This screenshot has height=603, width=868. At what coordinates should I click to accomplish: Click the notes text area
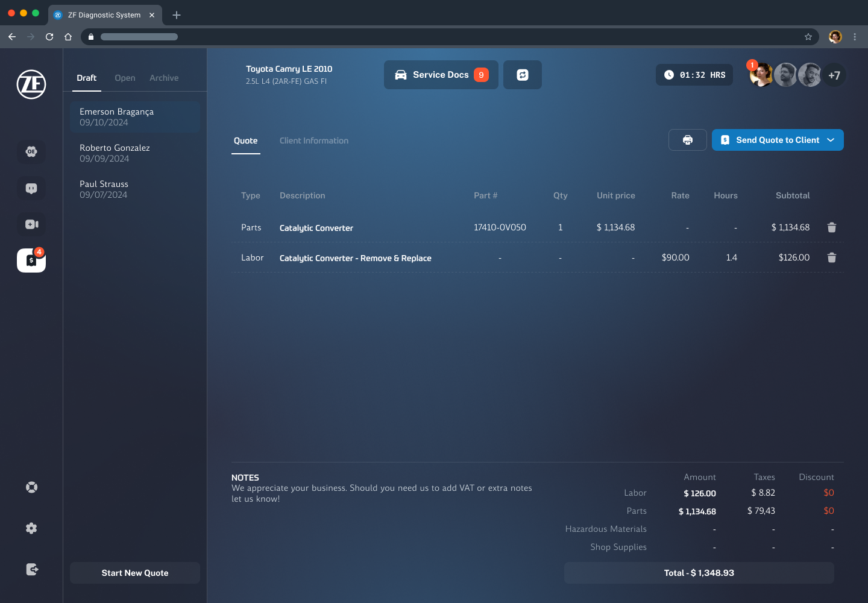click(x=382, y=493)
